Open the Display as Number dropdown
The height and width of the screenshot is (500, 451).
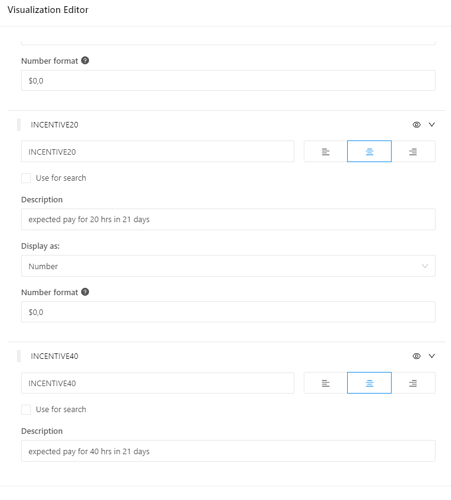[228, 266]
